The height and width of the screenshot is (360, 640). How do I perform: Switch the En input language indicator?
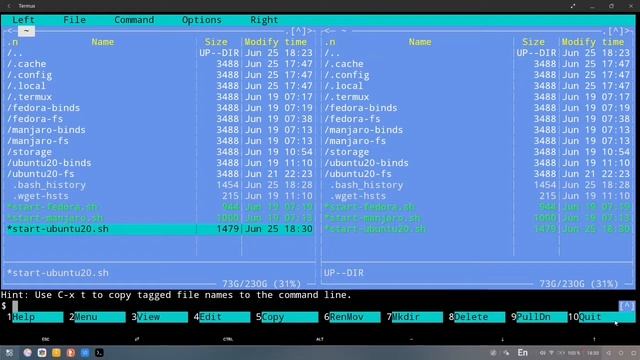[x=522, y=353]
